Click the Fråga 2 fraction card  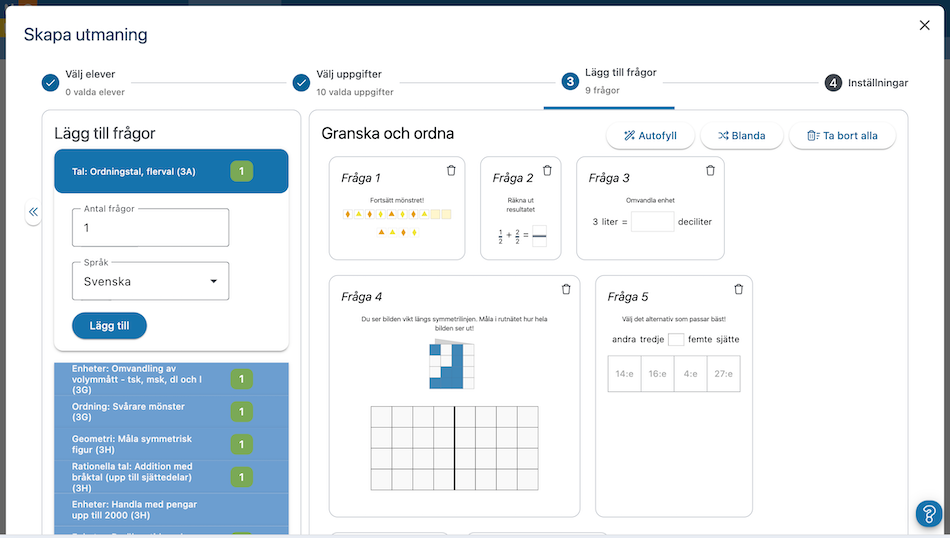(x=520, y=208)
